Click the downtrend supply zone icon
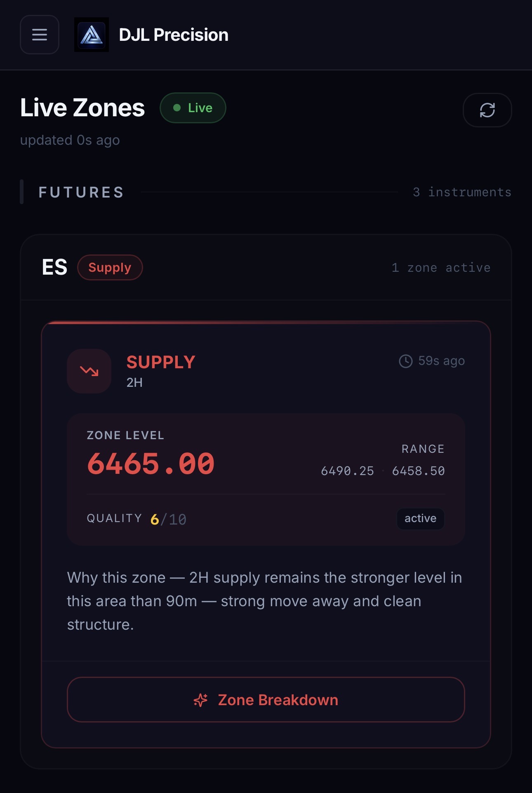 [89, 371]
